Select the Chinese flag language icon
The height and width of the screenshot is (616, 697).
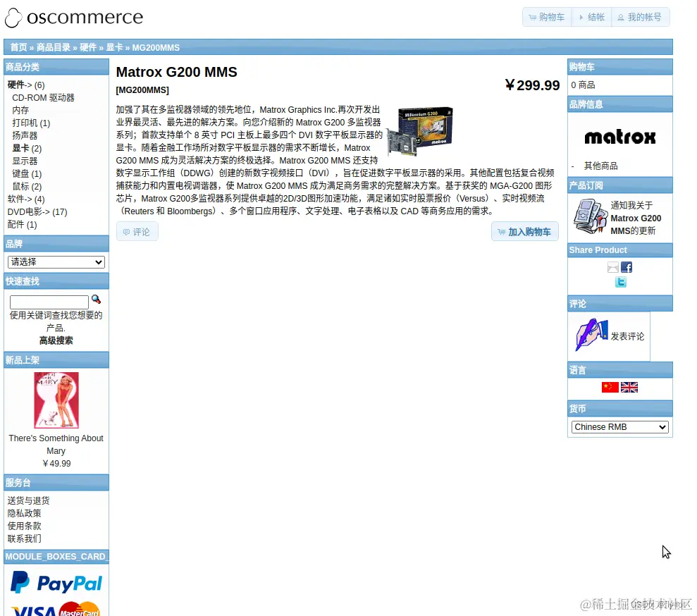[x=610, y=387]
